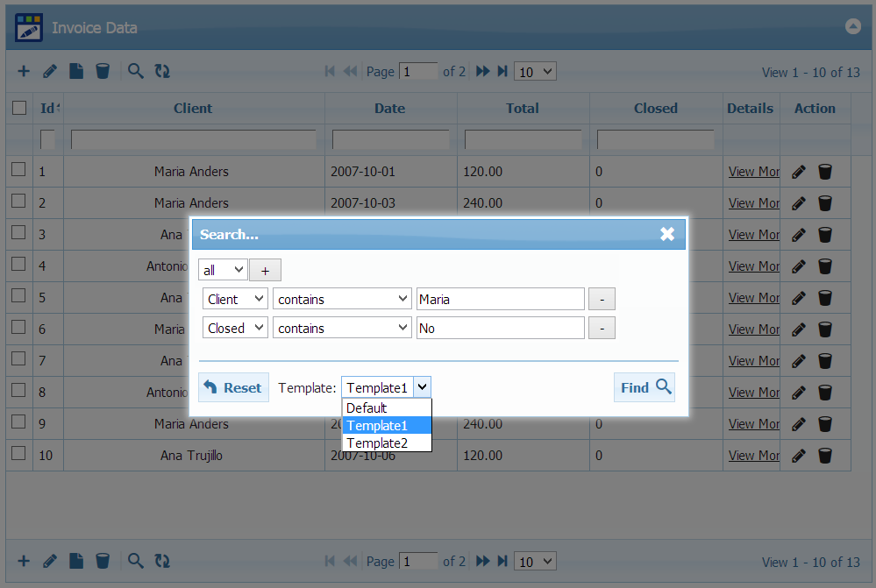876x588 pixels.
Task: Reload the grid with the refresh icon
Action: (x=162, y=71)
